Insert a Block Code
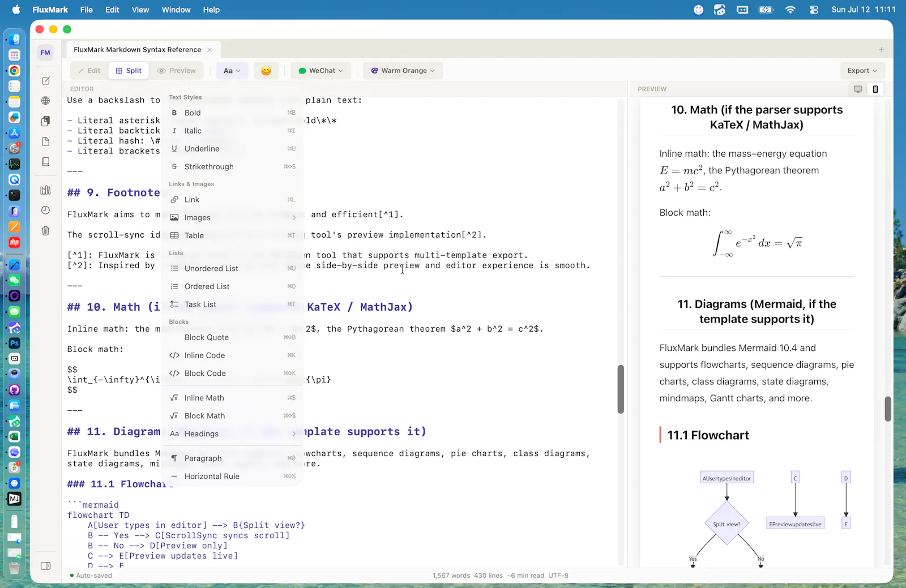The width and height of the screenshot is (906, 588). [x=233, y=374]
